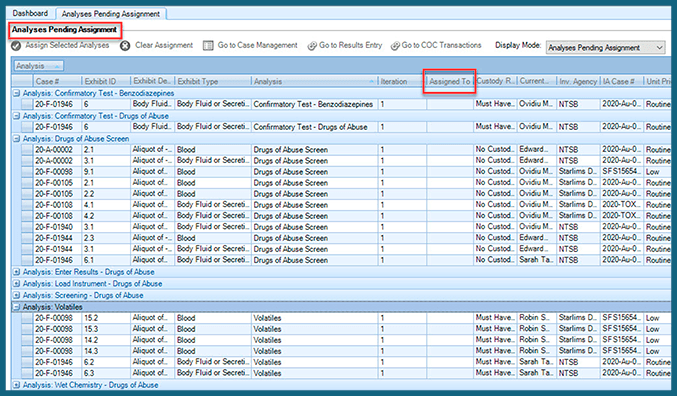Select the Analyses Pending Assignment tab

pyautogui.click(x=111, y=14)
